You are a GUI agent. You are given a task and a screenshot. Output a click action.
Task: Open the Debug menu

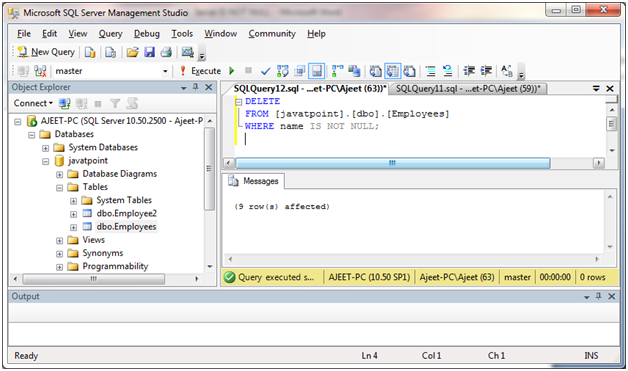(147, 34)
